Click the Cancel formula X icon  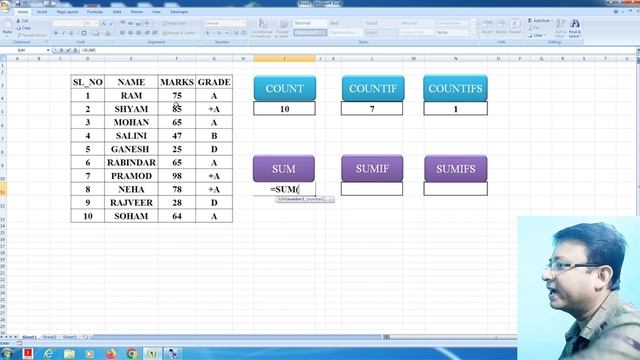(61, 50)
